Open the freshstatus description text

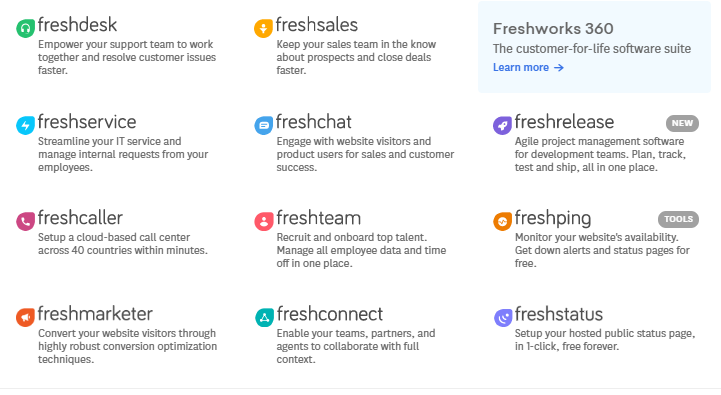[605, 340]
